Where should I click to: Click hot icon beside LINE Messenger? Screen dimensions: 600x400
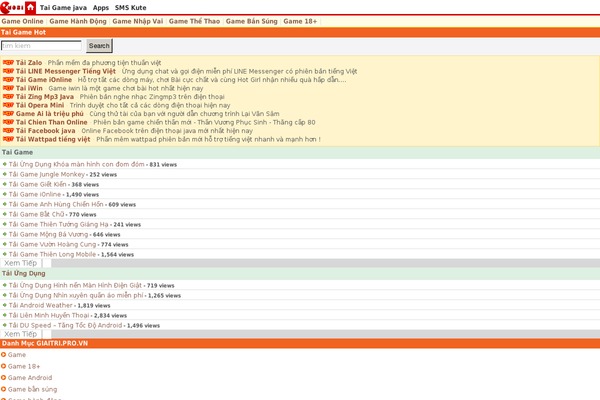8,71
